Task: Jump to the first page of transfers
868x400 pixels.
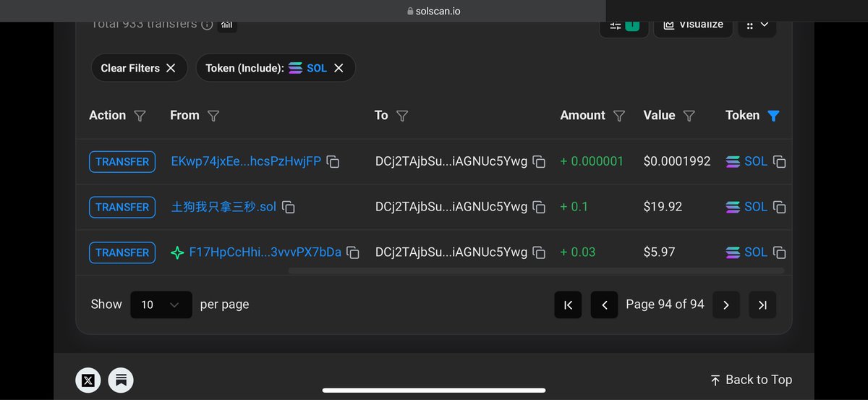Action: point(568,305)
